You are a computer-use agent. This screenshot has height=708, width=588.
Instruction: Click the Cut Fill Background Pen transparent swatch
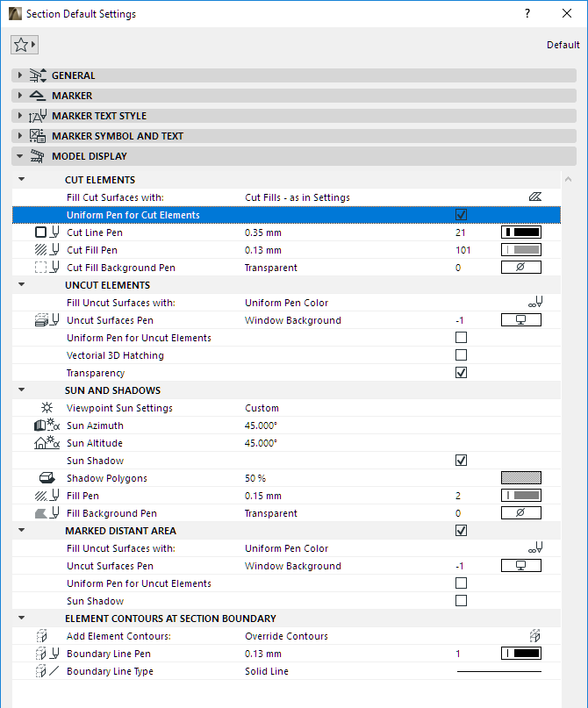[521, 268]
